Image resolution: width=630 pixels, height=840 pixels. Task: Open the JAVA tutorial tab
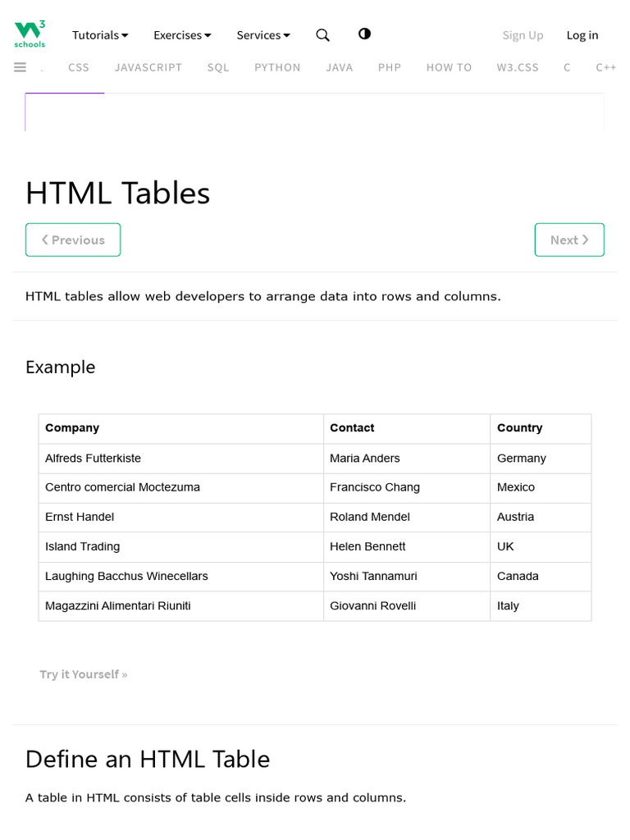tap(339, 67)
